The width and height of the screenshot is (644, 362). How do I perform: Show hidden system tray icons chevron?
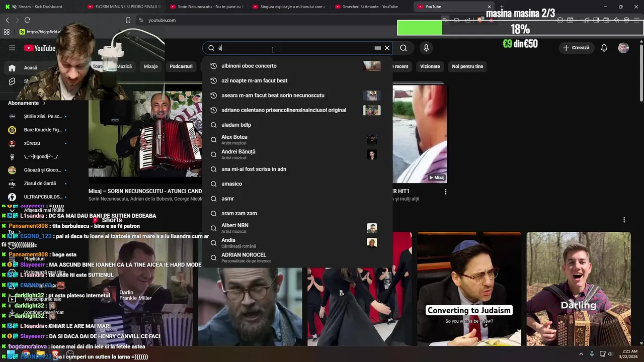point(581,354)
